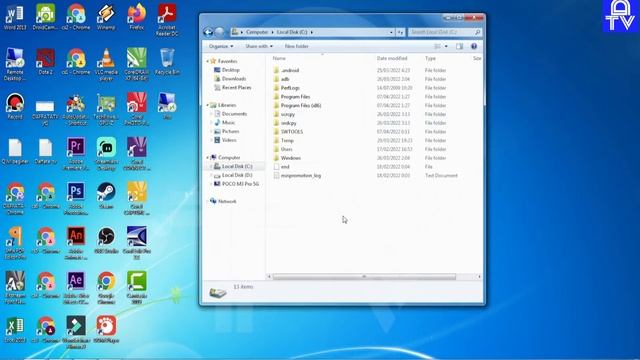Toggle the preview pane button
Screen dimensions: 640x360
pyautogui.click(x=460, y=46)
